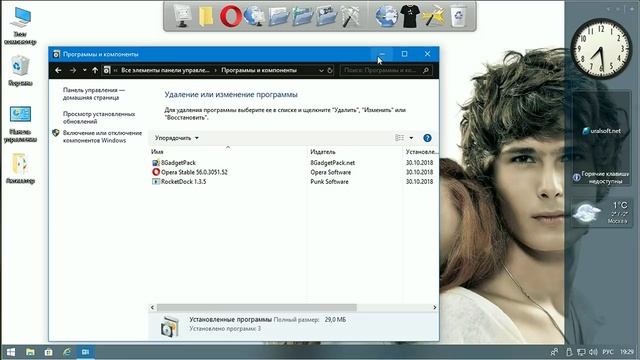Select the Opera Stable 56.0.3051.52 row

click(x=293, y=172)
